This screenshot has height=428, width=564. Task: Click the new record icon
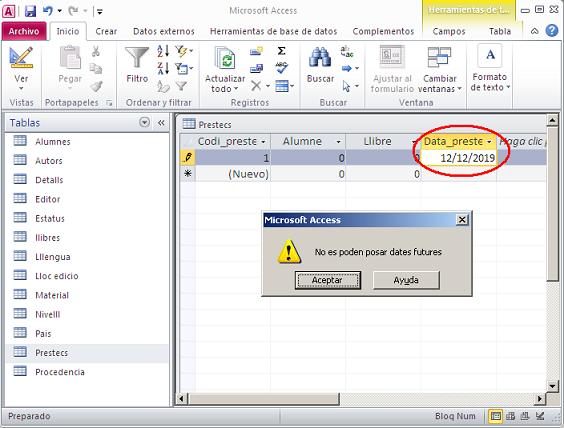pyautogui.click(x=256, y=51)
